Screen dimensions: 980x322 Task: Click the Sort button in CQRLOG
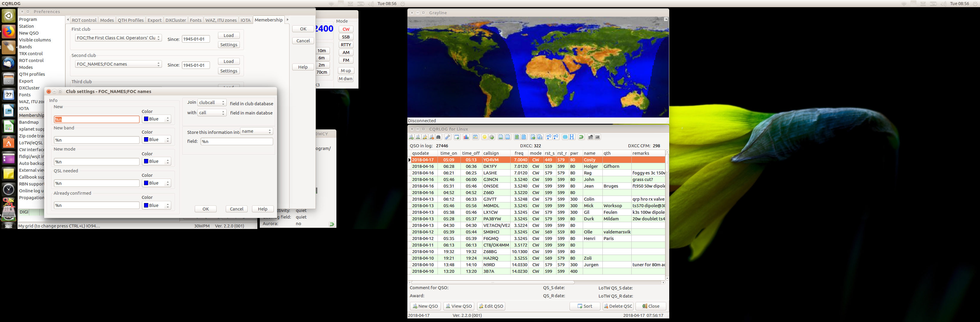pyautogui.click(x=585, y=306)
